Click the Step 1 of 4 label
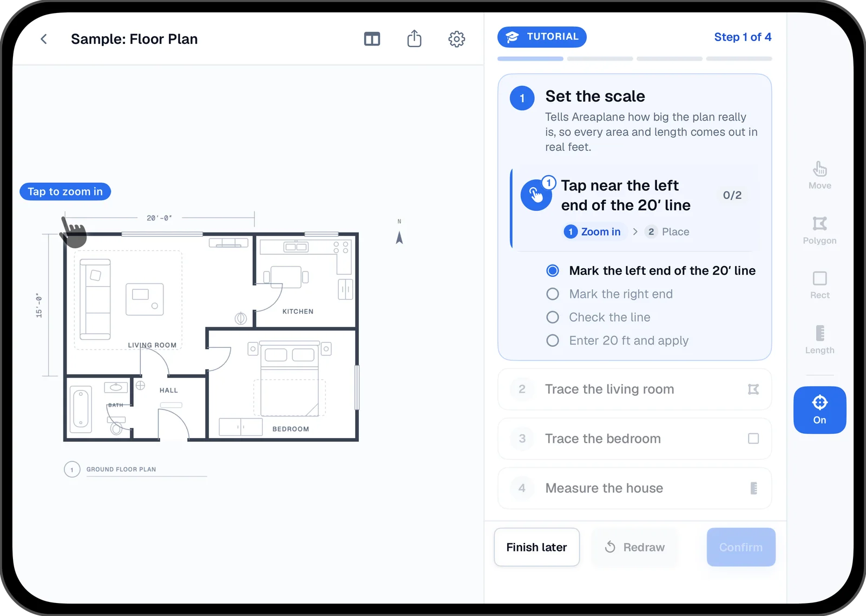Viewport: 866px width, 616px height. [x=743, y=37]
